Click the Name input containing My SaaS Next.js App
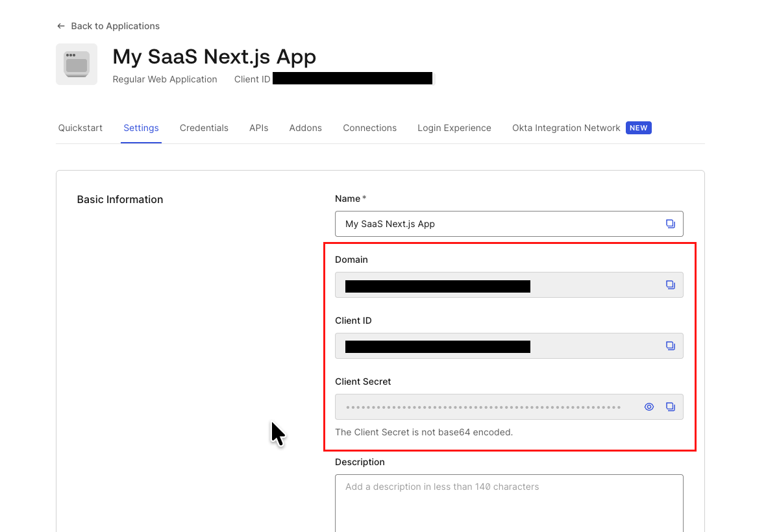 (493, 223)
